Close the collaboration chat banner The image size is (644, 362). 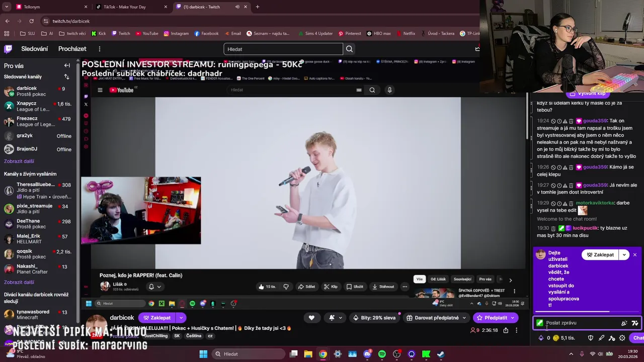tap(635, 255)
